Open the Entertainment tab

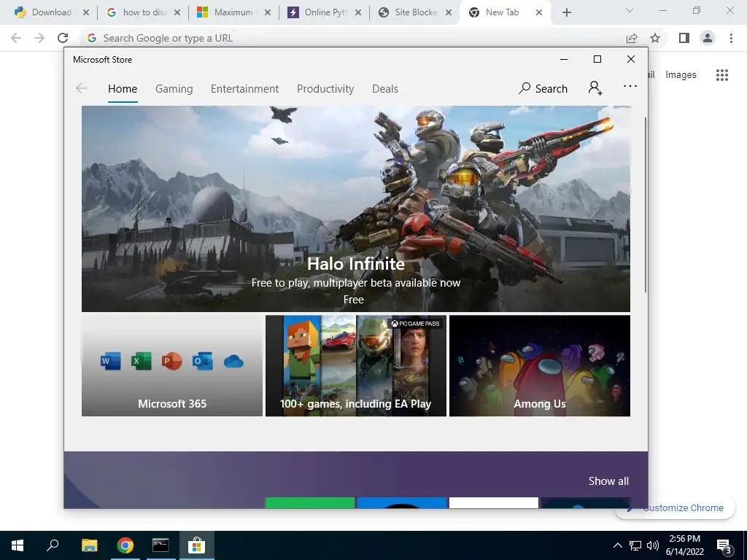pyautogui.click(x=245, y=89)
